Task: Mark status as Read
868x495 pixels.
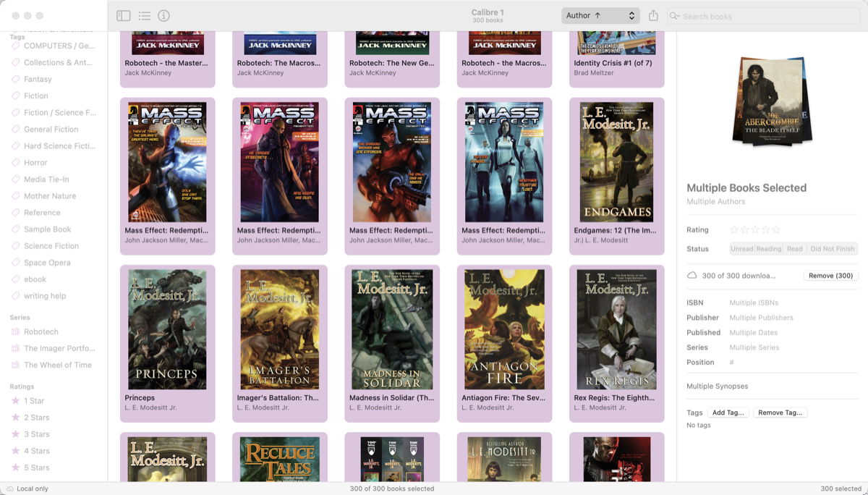Action: (794, 248)
